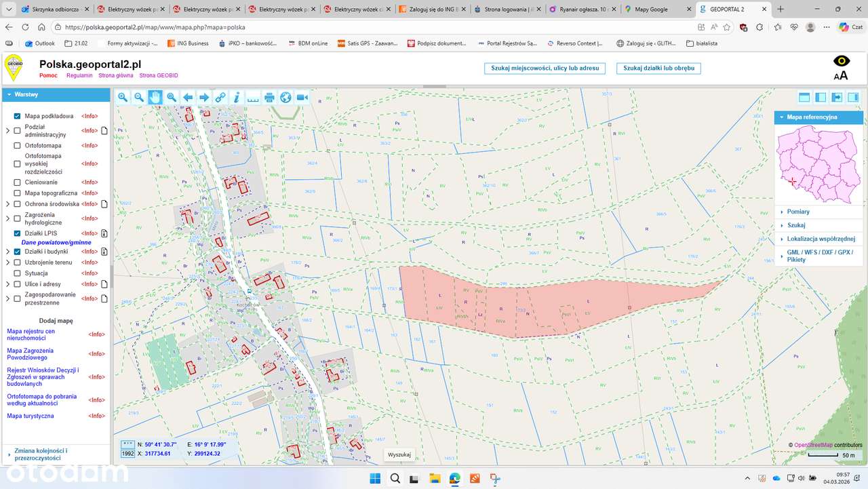Click the arrow panel toggle icon
This screenshot has width=868, height=489.
(837, 98)
